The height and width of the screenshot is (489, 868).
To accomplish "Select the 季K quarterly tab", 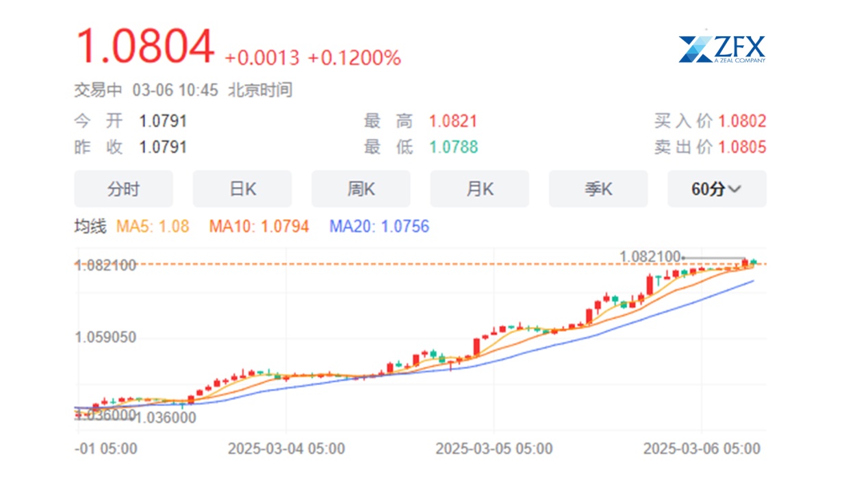I will (x=598, y=189).
